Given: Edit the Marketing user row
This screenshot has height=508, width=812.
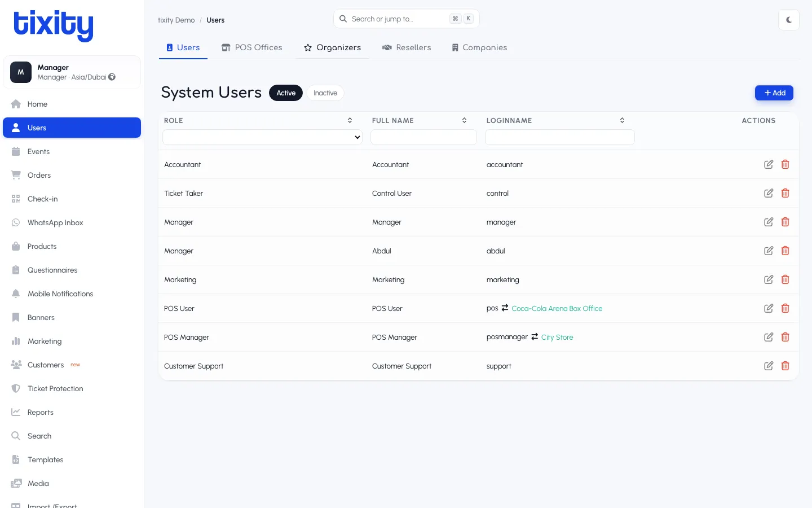Looking at the screenshot, I should [769, 279].
